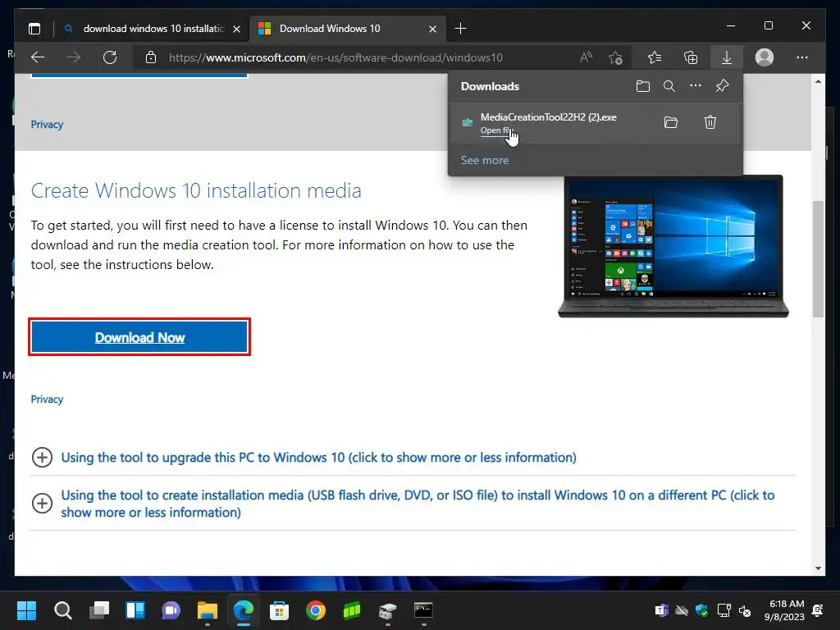The width and height of the screenshot is (840, 630).
Task: Click the plus icon for create installation media
Action: pyautogui.click(x=42, y=503)
